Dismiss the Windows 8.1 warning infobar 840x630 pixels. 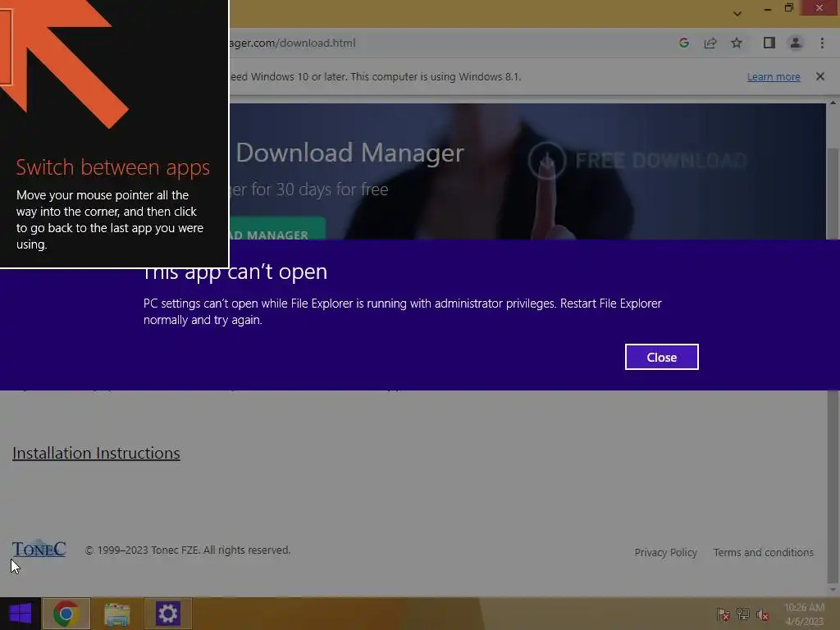click(x=819, y=76)
